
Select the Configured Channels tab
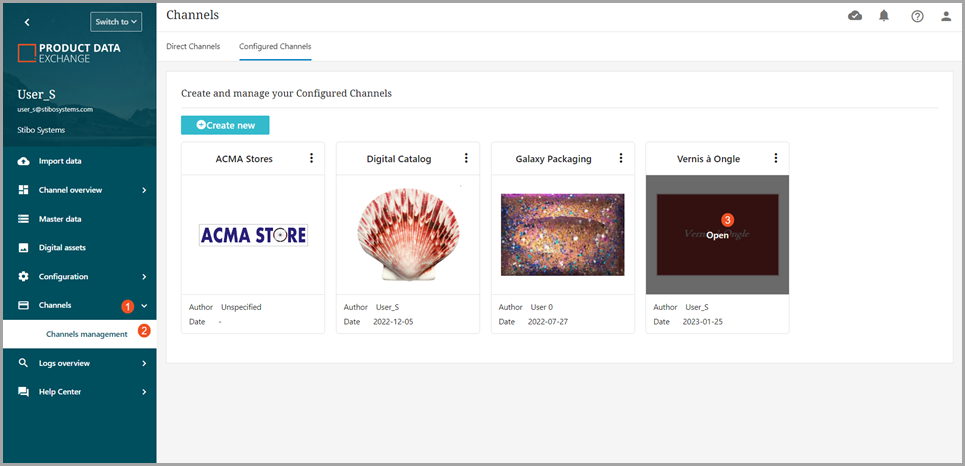[x=275, y=46]
